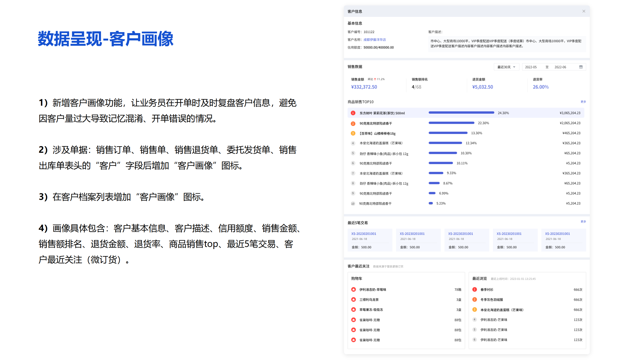The width and height of the screenshot is (644, 362).
Task: Click the 销售金额 value ¥332,372.50
Action: point(364,87)
